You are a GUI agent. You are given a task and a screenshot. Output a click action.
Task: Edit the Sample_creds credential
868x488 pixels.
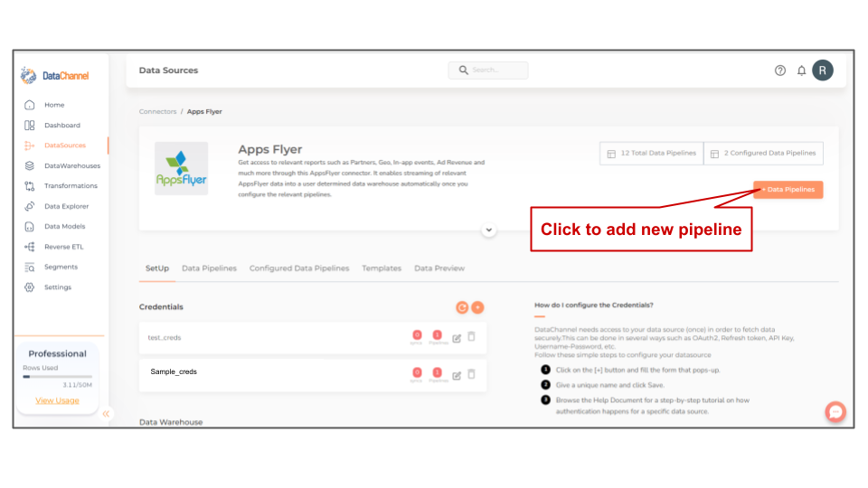coord(457,376)
